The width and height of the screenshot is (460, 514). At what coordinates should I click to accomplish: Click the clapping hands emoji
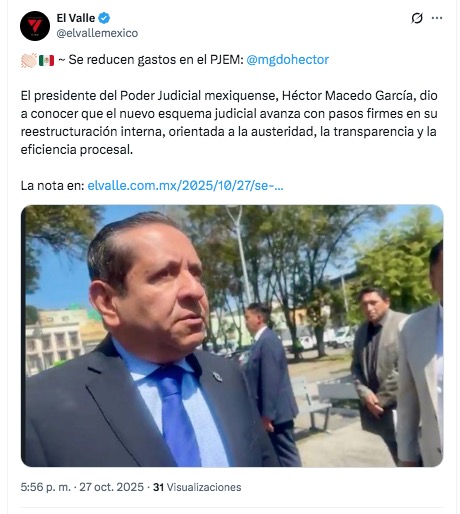(29, 60)
